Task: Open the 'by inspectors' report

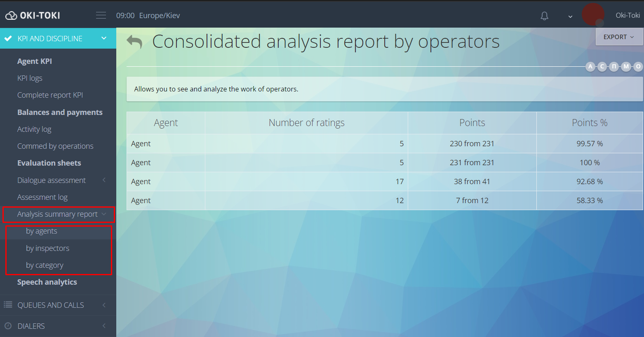Action: point(47,248)
